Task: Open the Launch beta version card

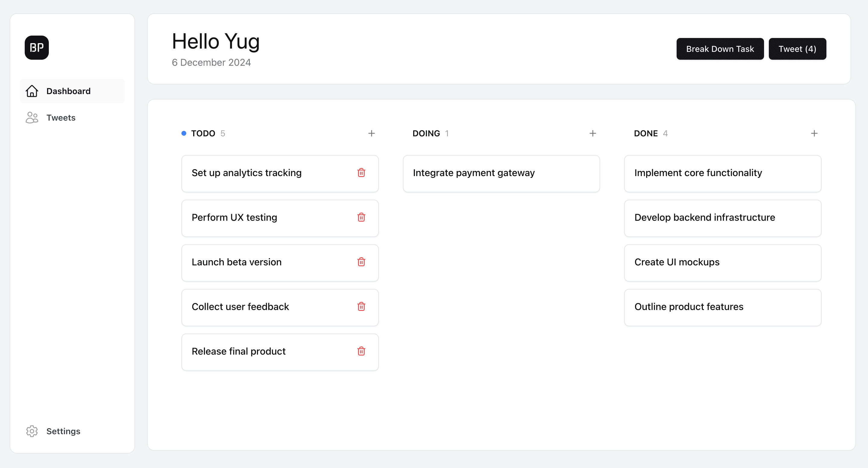Action: pyautogui.click(x=280, y=263)
